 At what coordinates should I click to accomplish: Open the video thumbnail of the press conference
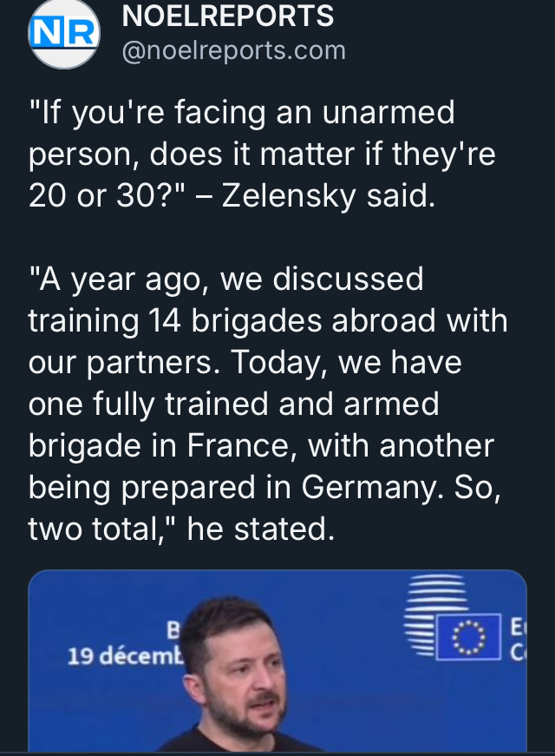tap(277, 661)
